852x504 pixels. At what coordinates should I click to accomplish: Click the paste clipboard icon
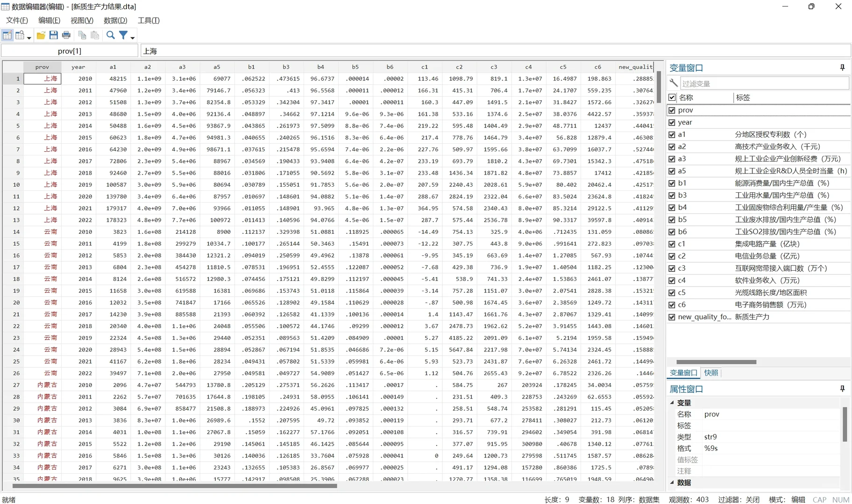click(95, 35)
